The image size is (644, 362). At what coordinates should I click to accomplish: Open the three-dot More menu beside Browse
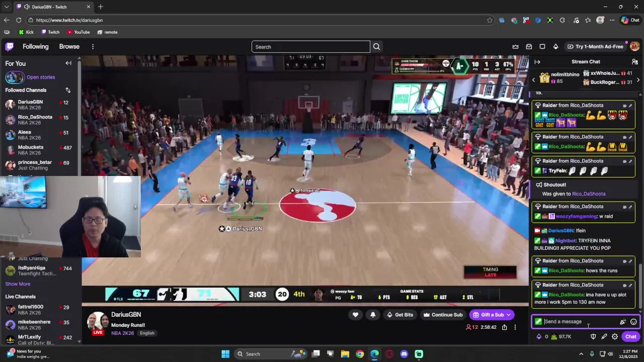(93, 47)
